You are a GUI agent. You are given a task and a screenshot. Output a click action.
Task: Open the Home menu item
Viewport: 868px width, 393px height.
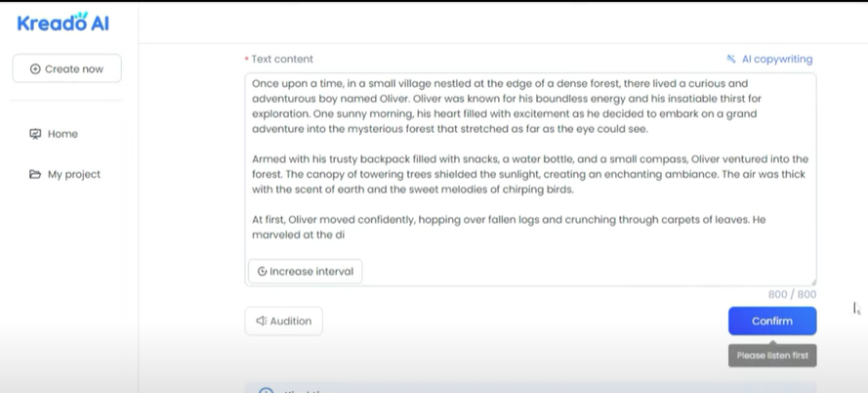[x=62, y=134]
